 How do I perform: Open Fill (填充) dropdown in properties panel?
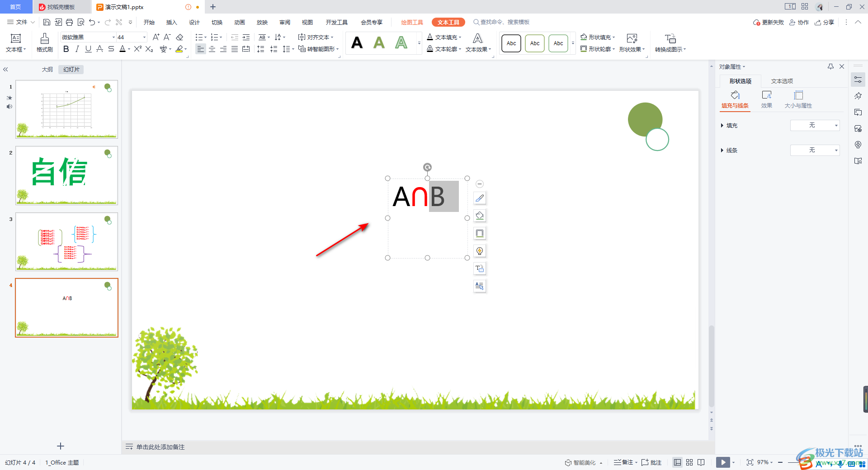tap(815, 125)
